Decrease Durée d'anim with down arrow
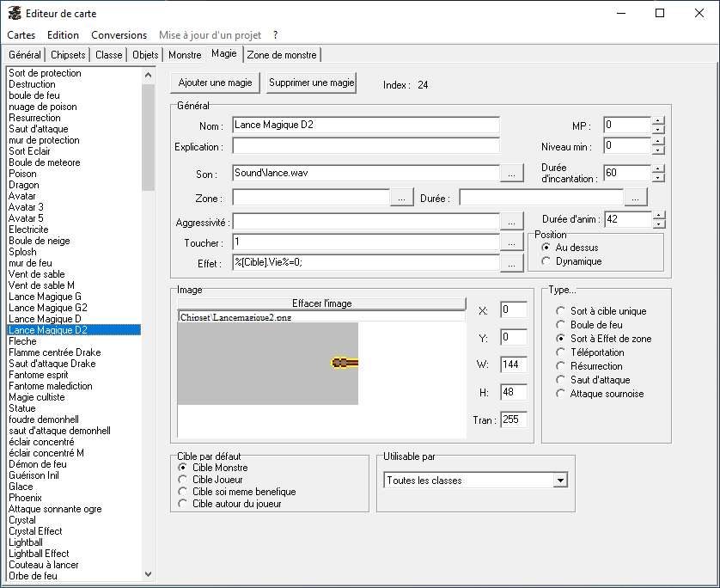The image size is (720, 588). click(658, 224)
